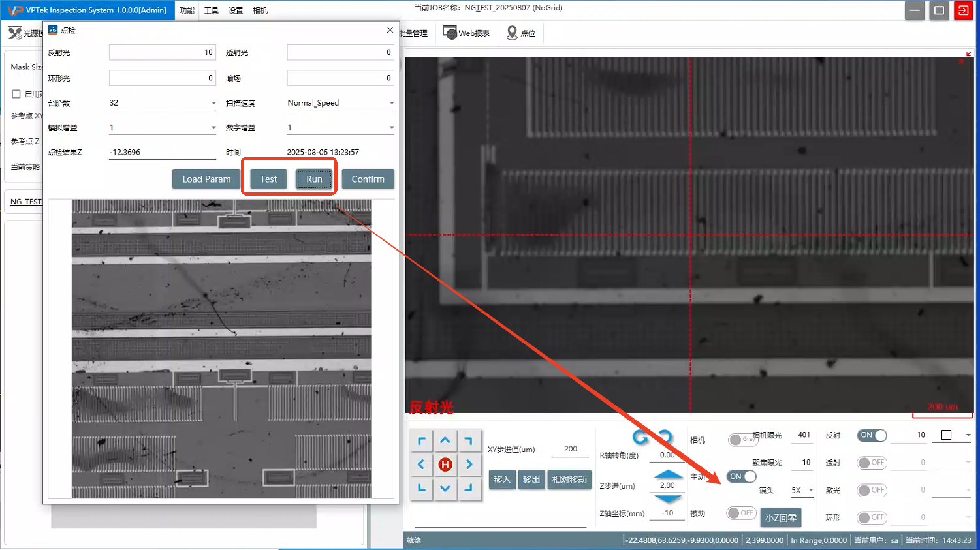Open the 扫描速度 Normal_Speed dropdown
The image size is (980, 550).
pos(391,103)
